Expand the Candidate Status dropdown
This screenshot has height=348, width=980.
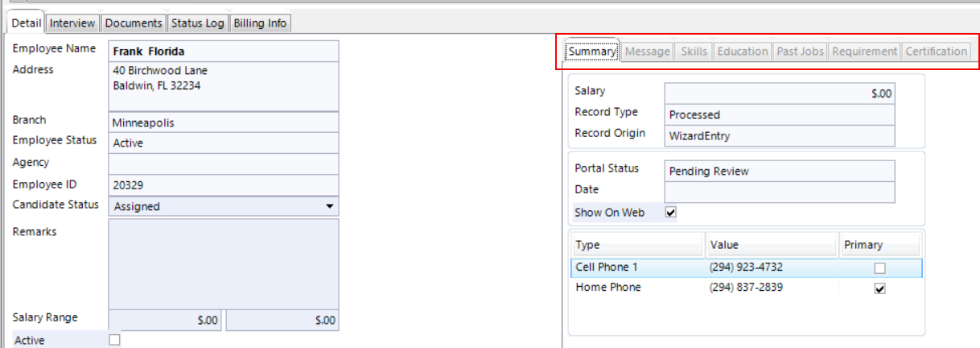coord(329,206)
